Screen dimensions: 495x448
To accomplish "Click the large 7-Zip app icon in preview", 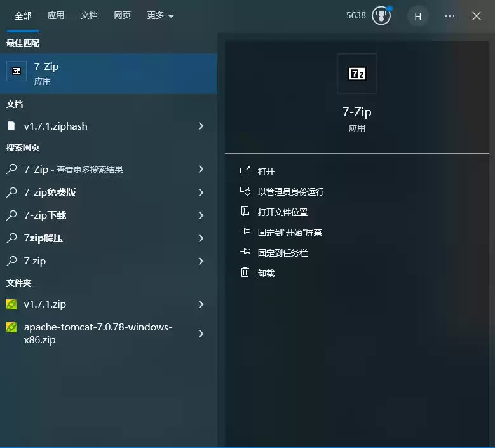I will (x=356, y=74).
